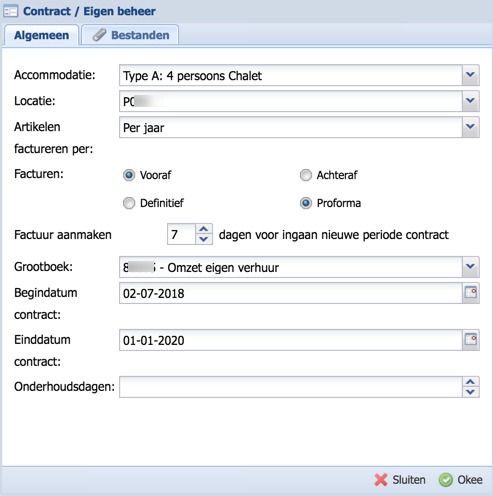Click the green checkmark Okee icon
The width and height of the screenshot is (493, 496).
click(446, 480)
